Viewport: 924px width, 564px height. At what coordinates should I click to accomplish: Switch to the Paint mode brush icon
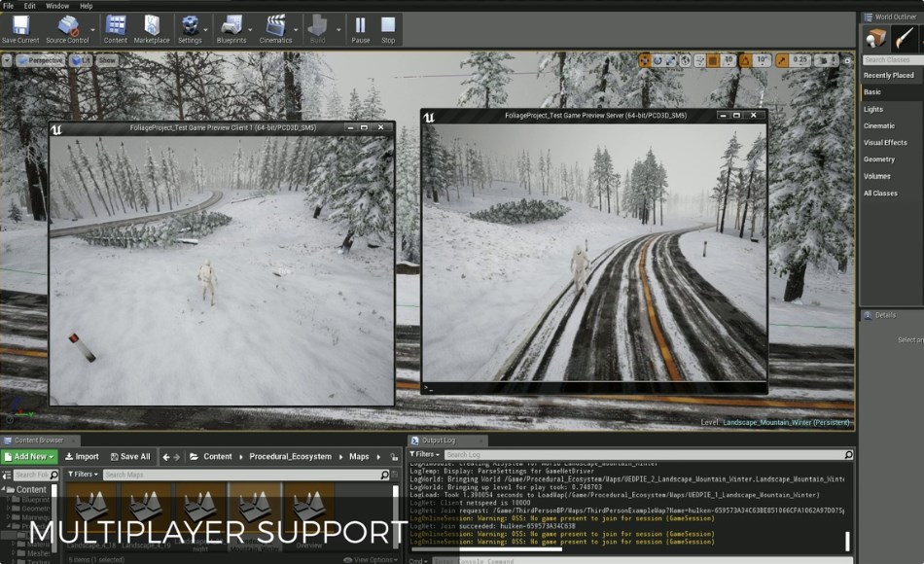point(906,38)
